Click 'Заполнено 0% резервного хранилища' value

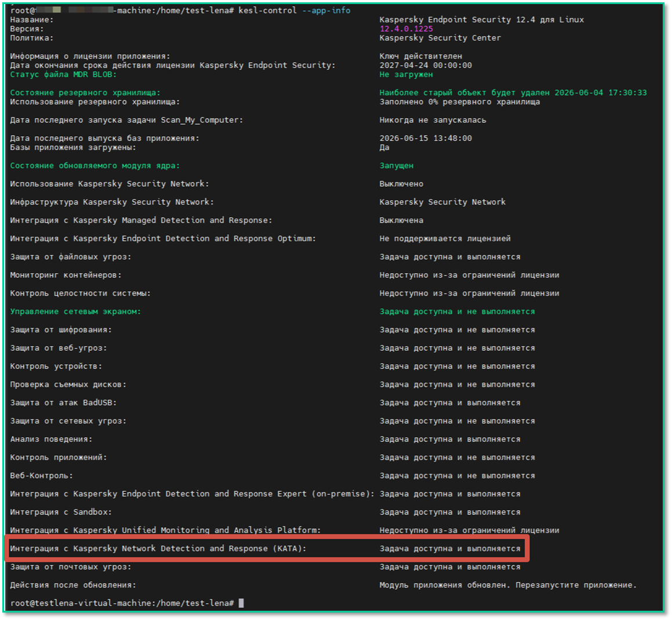coord(459,101)
